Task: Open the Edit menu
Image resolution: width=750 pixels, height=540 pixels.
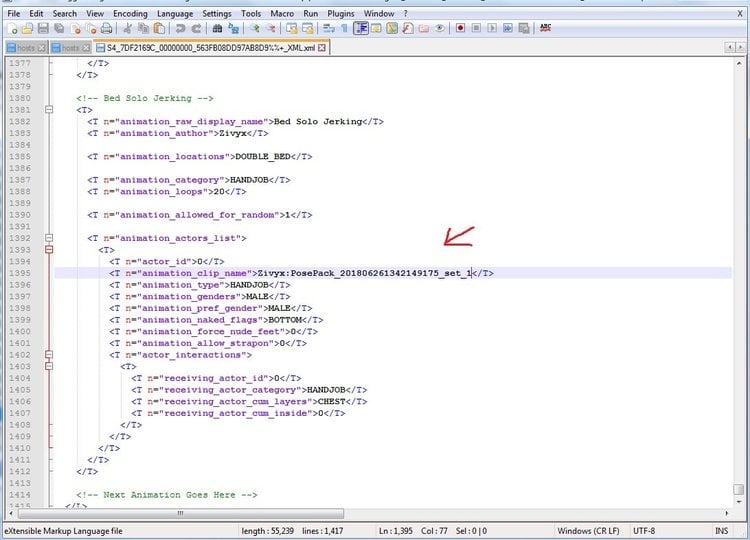Action: click(36, 13)
